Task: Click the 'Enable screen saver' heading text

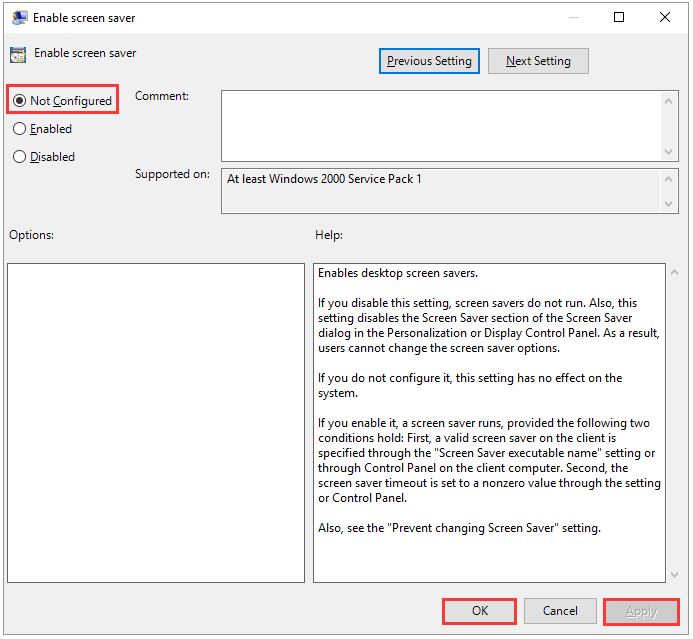Action: 85,53
